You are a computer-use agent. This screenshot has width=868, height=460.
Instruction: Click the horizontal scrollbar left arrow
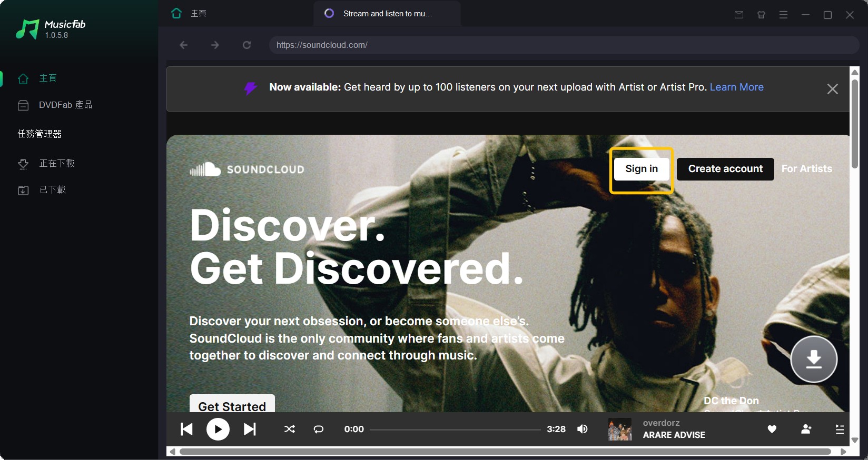pos(172,452)
